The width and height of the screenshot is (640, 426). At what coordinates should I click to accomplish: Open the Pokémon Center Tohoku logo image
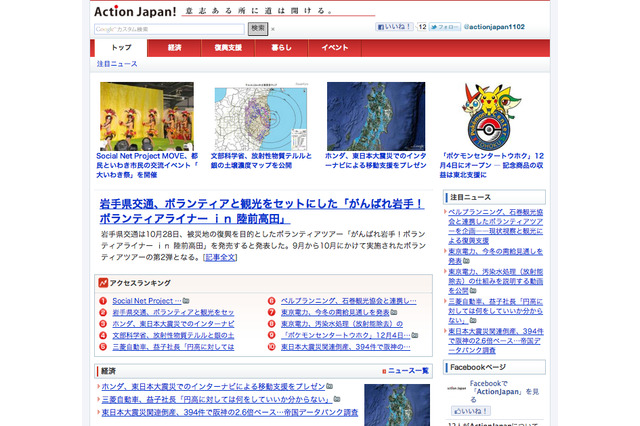[491, 117]
